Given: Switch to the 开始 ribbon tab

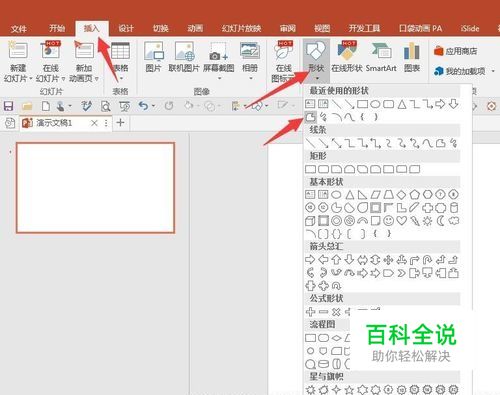Looking at the screenshot, I should [57, 28].
